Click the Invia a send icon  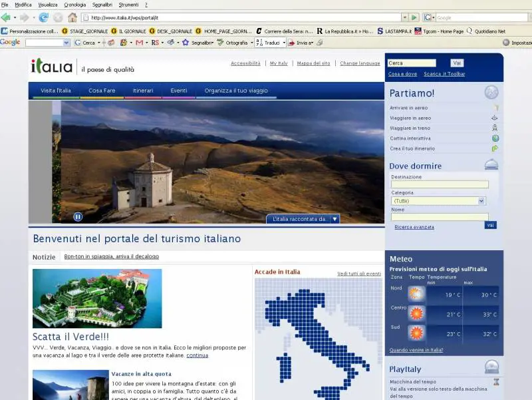point(293,42)
